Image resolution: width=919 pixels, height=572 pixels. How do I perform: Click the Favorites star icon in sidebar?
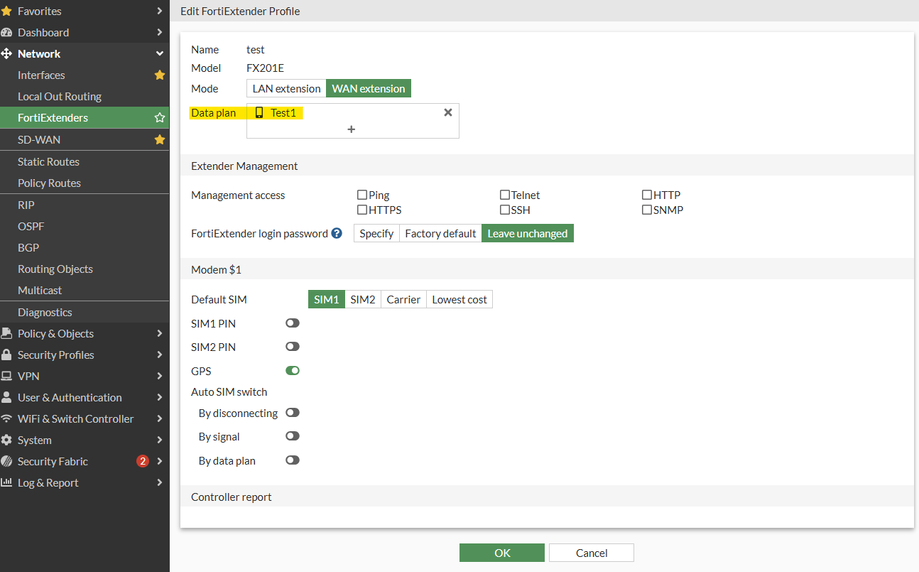click(x=6, y=11)
